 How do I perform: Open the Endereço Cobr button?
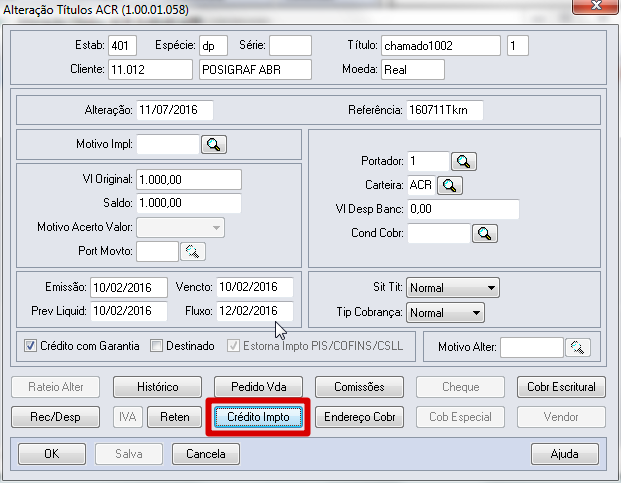click(x=360, y=417)
